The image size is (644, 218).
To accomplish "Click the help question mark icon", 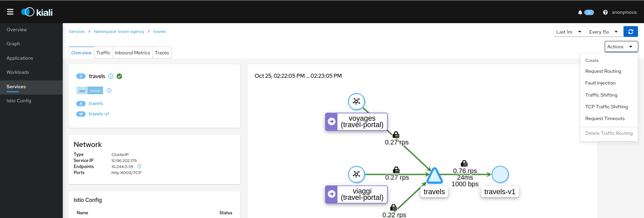I will 605,12.
